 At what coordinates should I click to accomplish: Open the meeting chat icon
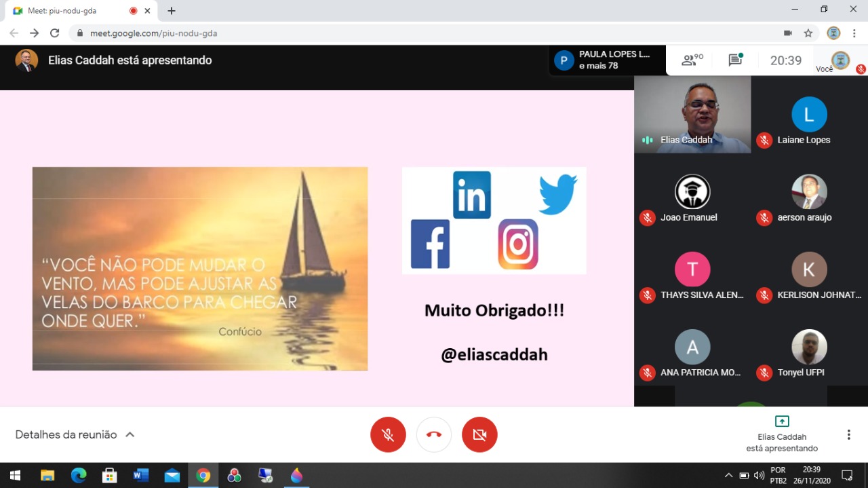point(735,60)
